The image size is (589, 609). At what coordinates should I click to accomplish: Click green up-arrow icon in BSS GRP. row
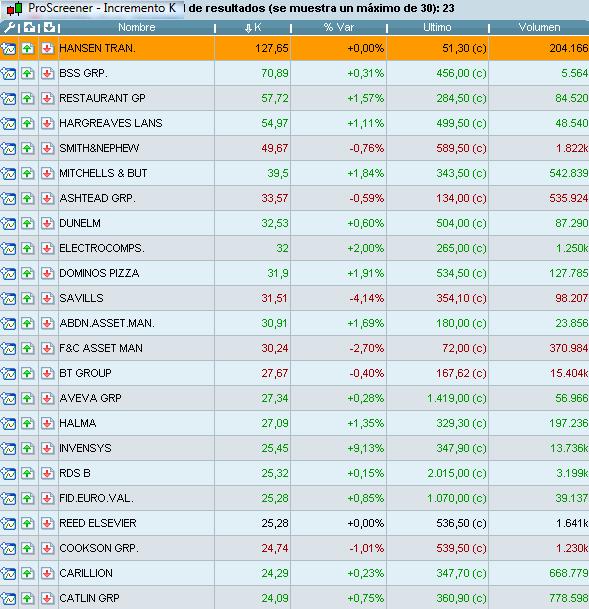(28, 73)
